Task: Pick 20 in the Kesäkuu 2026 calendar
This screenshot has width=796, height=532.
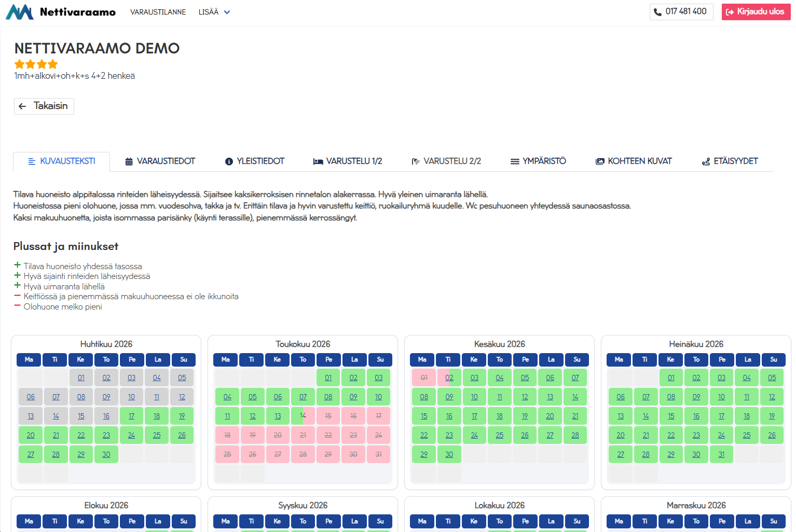Action: point(550,416)
